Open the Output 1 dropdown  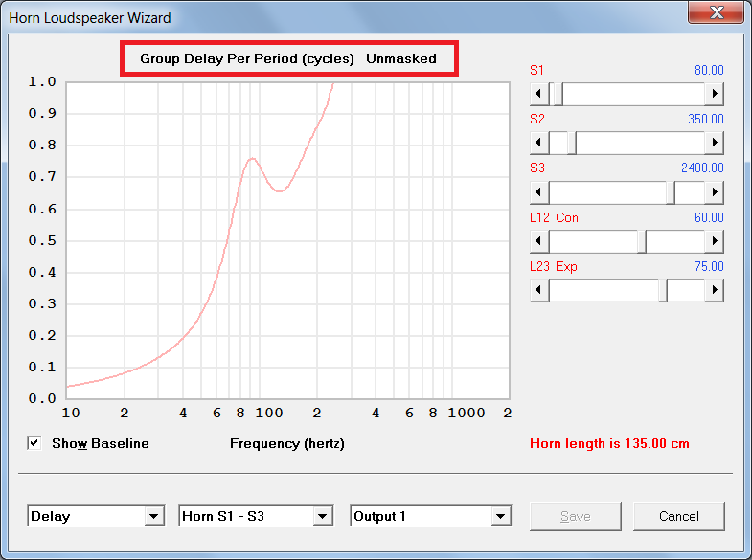pos(501,516)
